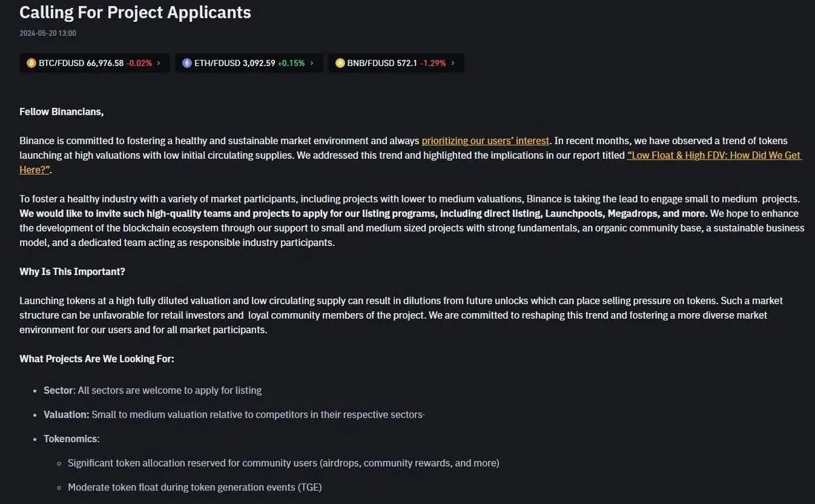Viewport: 815px width, 504px height.
Task: Expand the BTC/FDUSD ticker chevron
Action: pyautogui.click(x=159, y=63)
